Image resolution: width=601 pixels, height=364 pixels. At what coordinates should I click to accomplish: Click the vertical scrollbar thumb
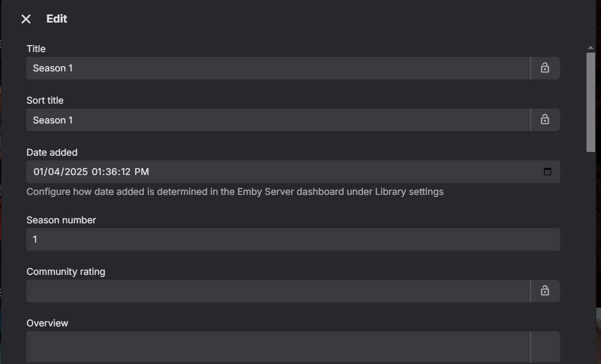click(x=591, y=102)
